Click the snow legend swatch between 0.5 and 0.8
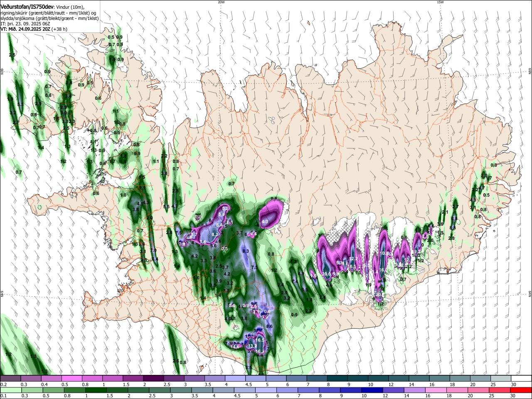The width and height of the screenshot is (532, 399). point(72,378)
